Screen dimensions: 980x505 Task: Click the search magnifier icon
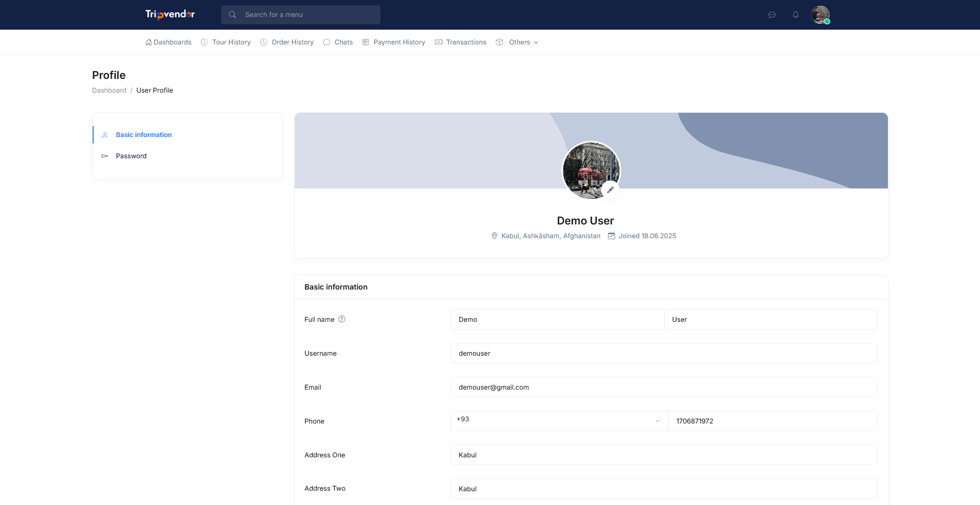(232, 15)
